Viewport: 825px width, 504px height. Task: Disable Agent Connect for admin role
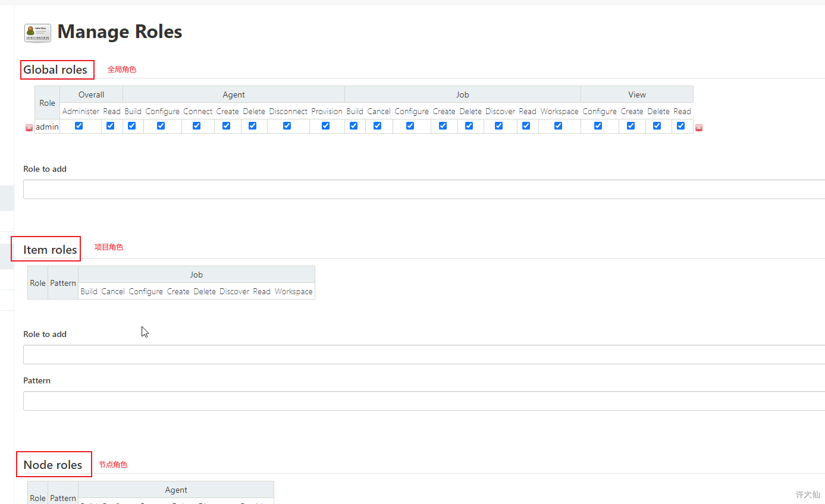click(197, 126)
